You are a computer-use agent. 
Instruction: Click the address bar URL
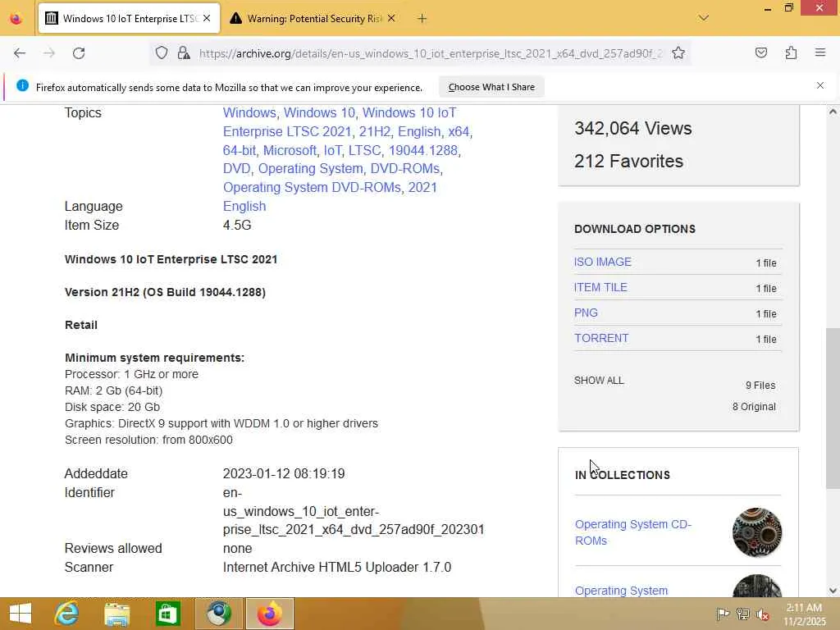[x=431, y=53]
